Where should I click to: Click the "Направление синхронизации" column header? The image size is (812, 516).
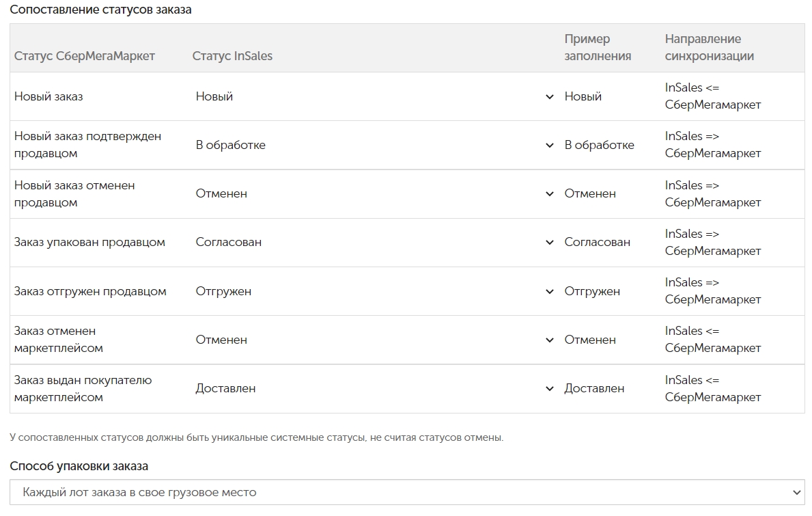[709, 48]
